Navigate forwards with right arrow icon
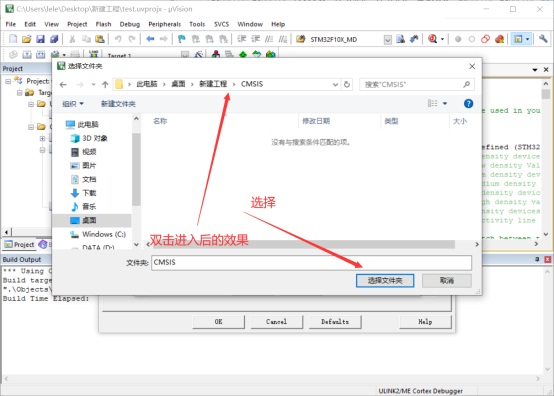The height and width of the screenshot is (396, 554). pyautogui.click(x=164, y=39)
